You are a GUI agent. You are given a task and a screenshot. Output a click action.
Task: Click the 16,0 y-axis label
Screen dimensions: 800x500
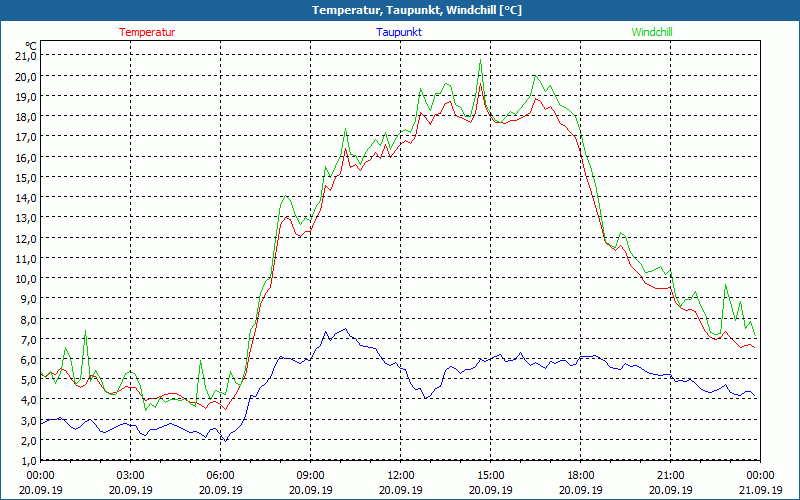pyautogui.click(x=26, y=157)
